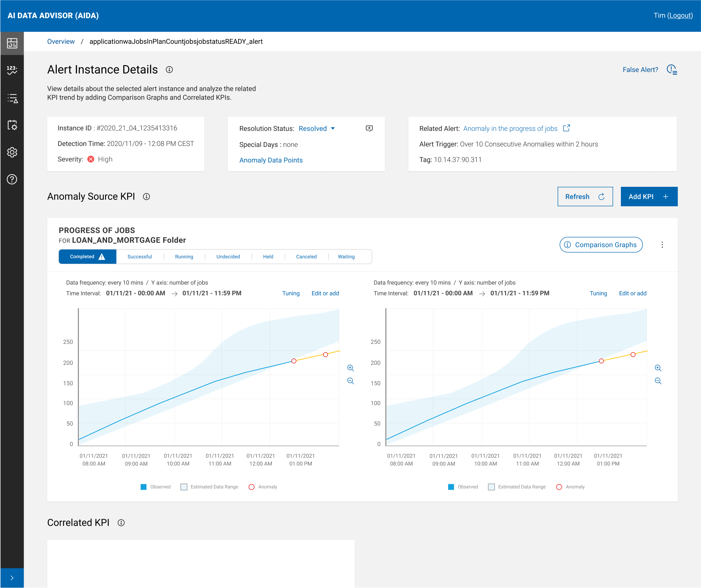Switch to the Running tab
This screenshot has width=701, height=588.
click(x=184, y=257)
